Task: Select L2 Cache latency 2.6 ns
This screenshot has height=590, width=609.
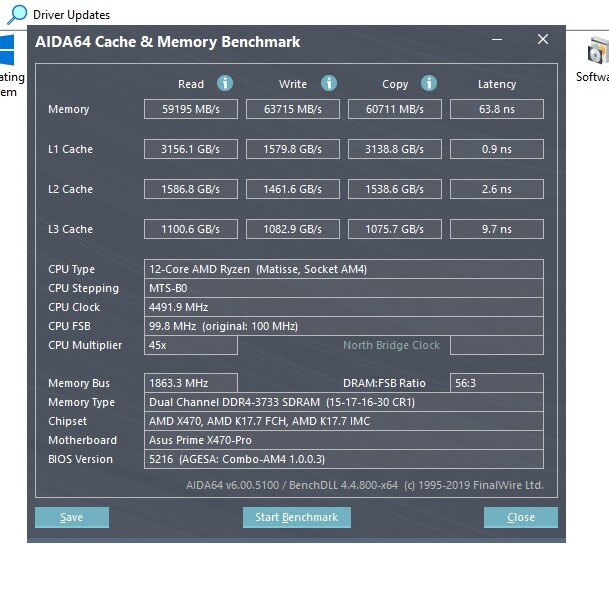Action: click(x=497, y=189)
